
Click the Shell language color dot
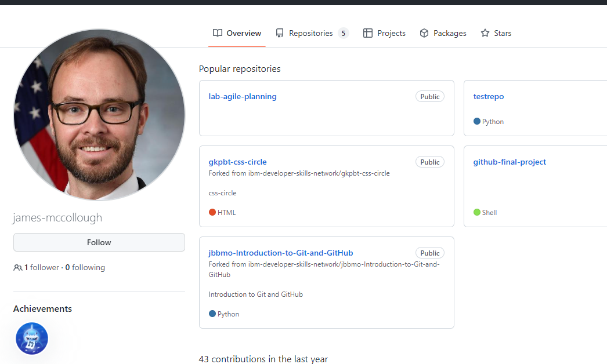pyautogui.click(x=477, y=212)
